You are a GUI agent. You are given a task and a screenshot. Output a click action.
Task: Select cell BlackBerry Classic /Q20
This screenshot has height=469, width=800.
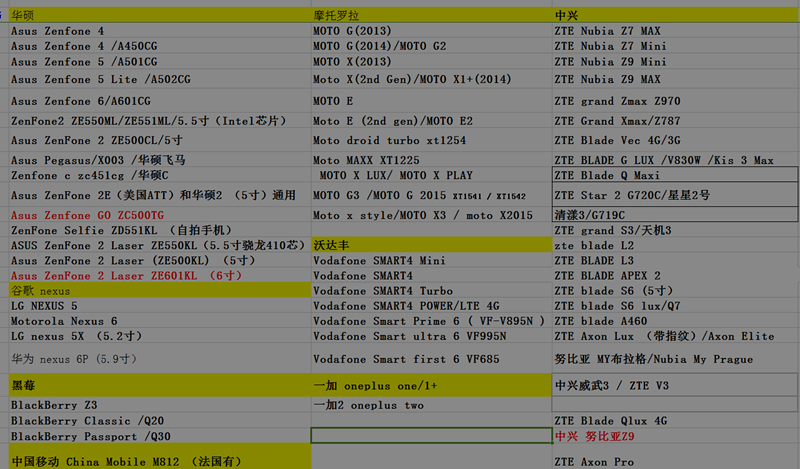tap(160, 421)
